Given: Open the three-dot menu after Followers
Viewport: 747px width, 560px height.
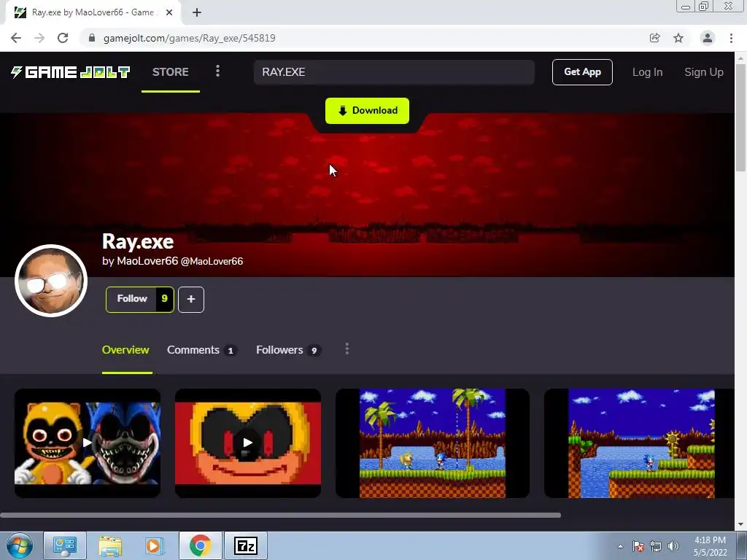Looking at the screenshot, I should click(347, 349).
